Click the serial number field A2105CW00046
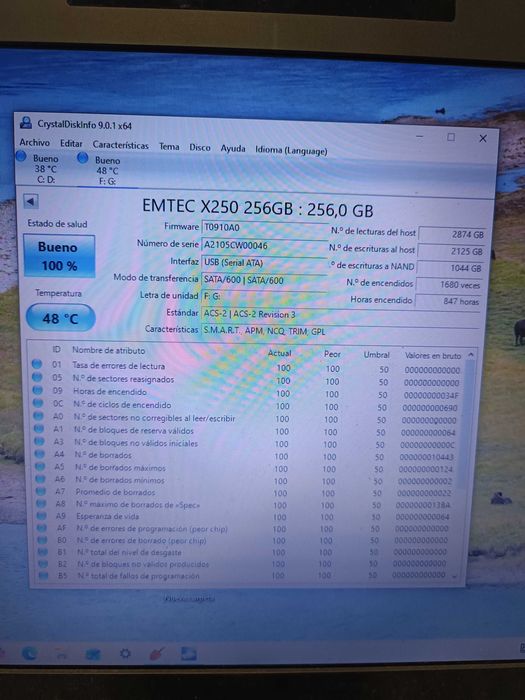 [265, 245]
